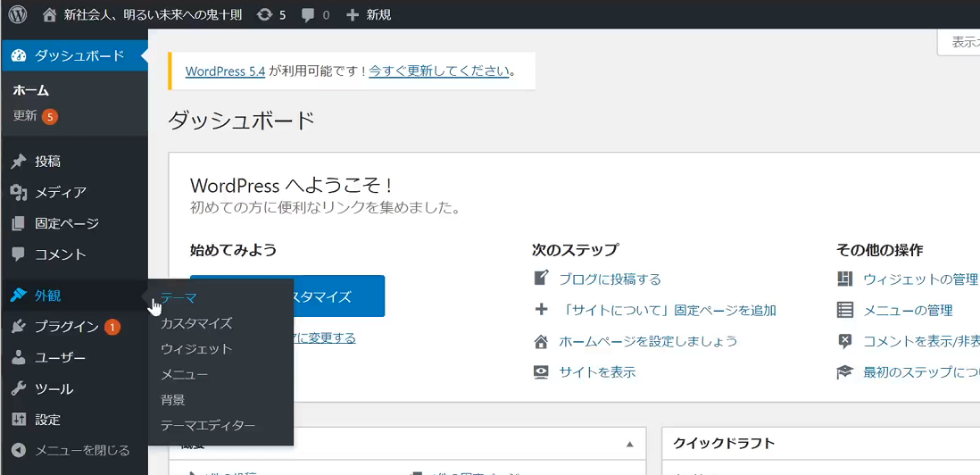Image resolution: width=980 pixels, height=475 pixels.
Task: Click the widgets icon beside ウィジェットの管理
Action: pyautogui.click(x=845, y=279)
